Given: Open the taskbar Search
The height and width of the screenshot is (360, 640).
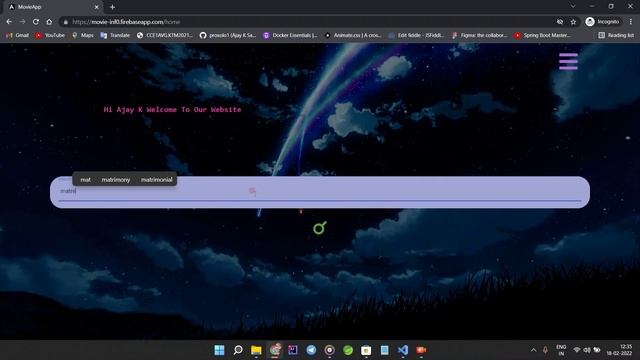Looking at the screenshot, I should pyautogui.click(x=238, y=350).
